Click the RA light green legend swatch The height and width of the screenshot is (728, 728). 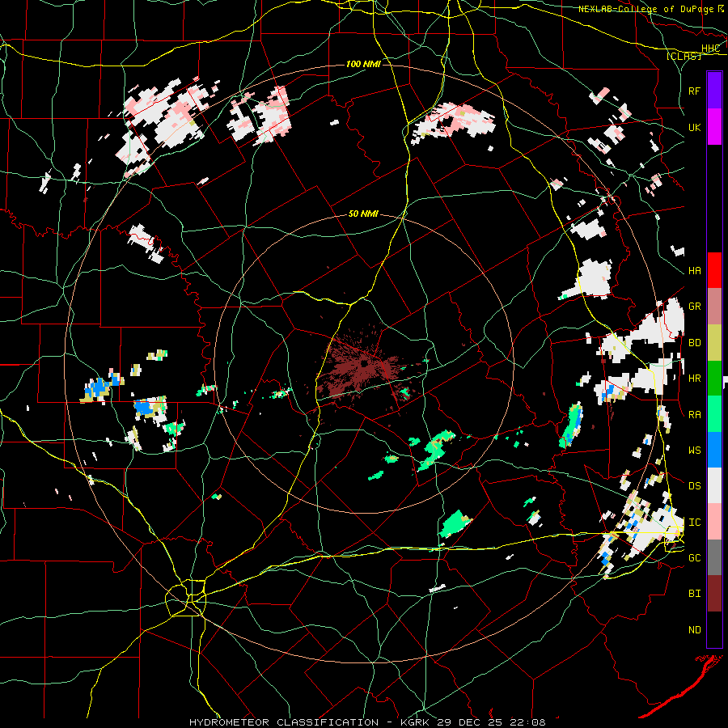(x=714, y=414)
